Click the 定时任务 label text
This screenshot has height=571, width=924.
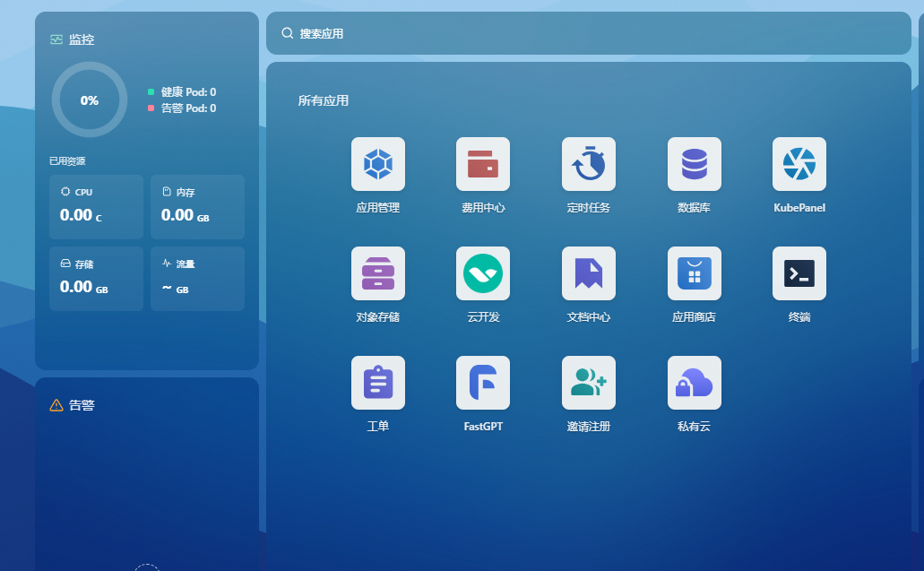pos(588,207)
